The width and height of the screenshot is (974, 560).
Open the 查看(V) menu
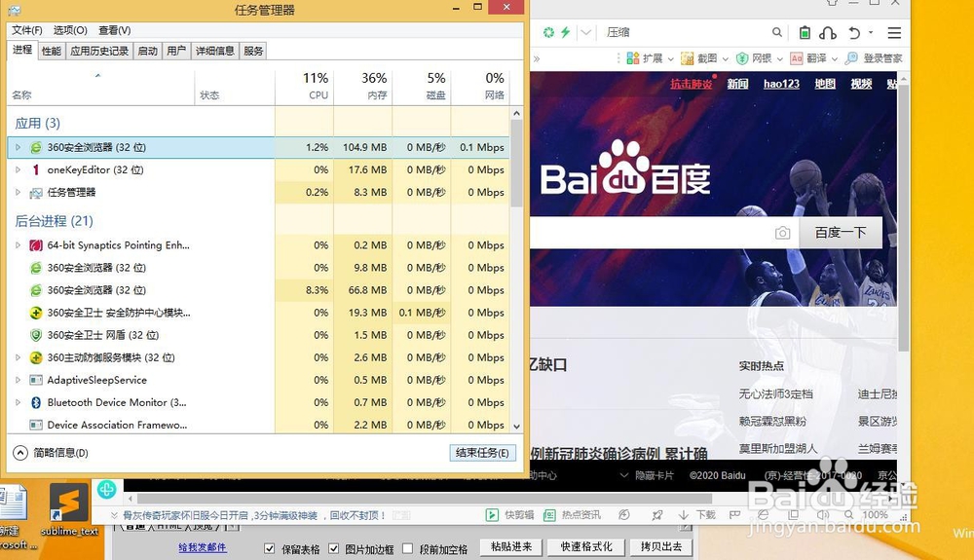point(114,30)
